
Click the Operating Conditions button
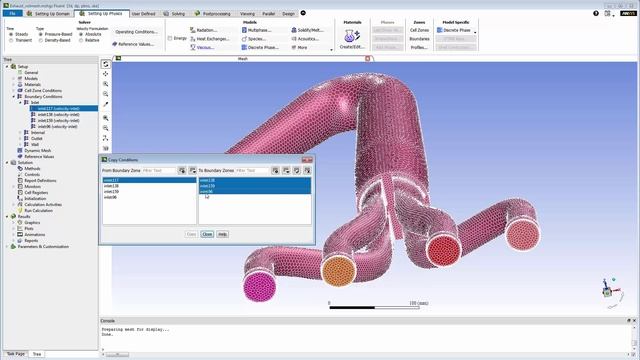(x=136, y=32)
